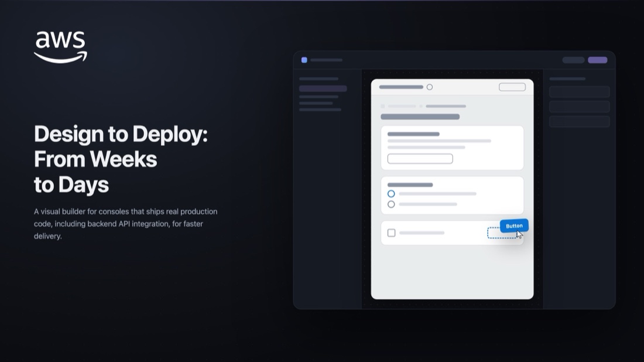Image resolution: width=644 pixels, height=362 pixels.
Task: Click the outlined button in mockup header
Action: pyautogui.click(x=512, y=87)
